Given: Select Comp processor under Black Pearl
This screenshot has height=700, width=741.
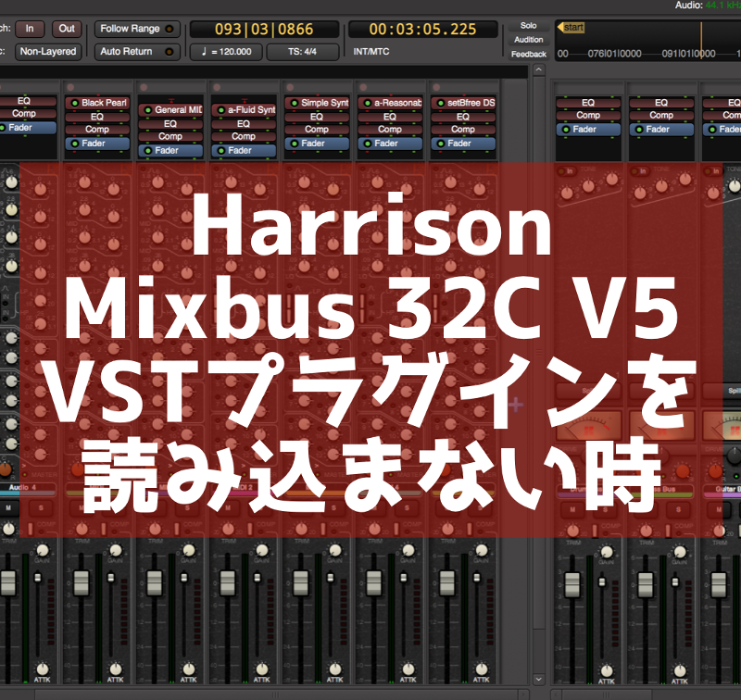Looking at the screenshot, I should pyautogui.click(x=97, y=130).
